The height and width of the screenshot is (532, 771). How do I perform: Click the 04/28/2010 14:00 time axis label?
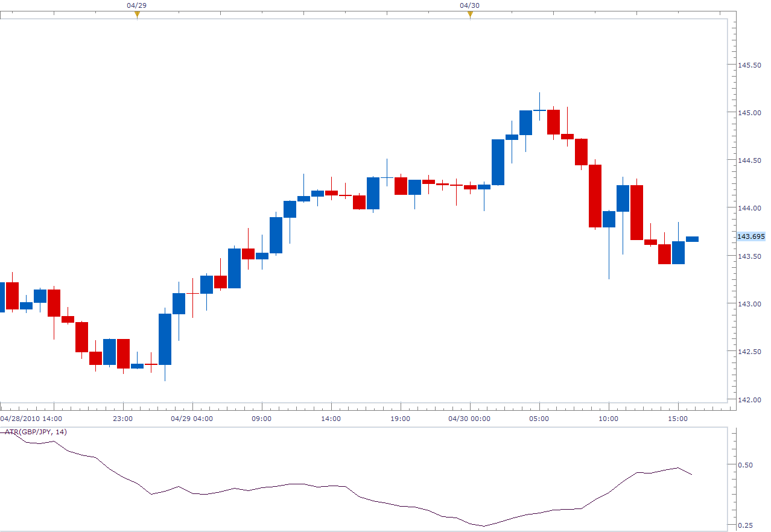[31, 418]
